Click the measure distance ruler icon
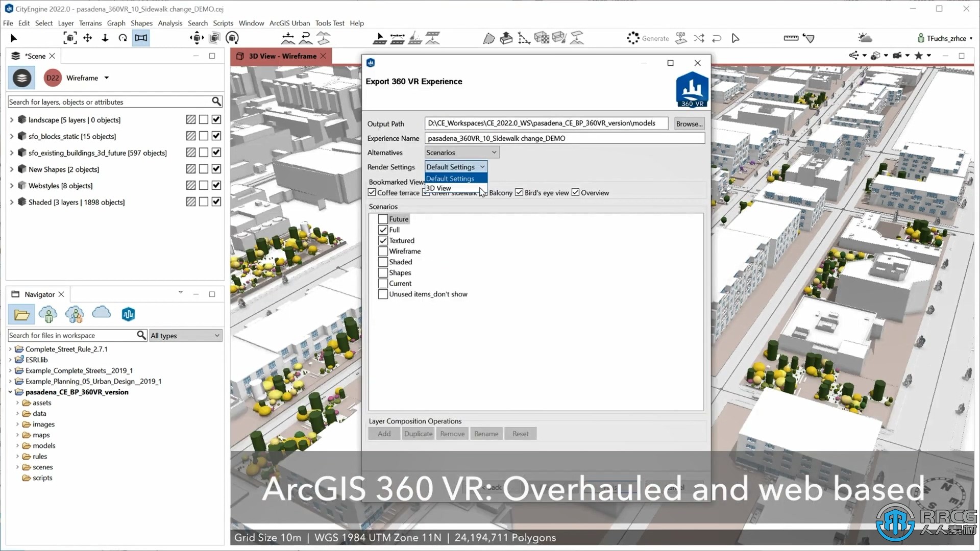 [791, 38]
